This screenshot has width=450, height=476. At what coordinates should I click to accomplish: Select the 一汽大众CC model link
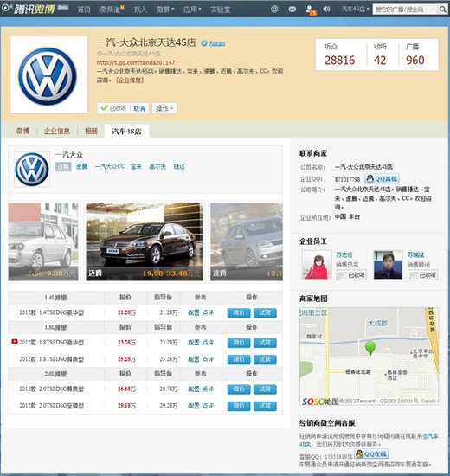pos(110,166)
